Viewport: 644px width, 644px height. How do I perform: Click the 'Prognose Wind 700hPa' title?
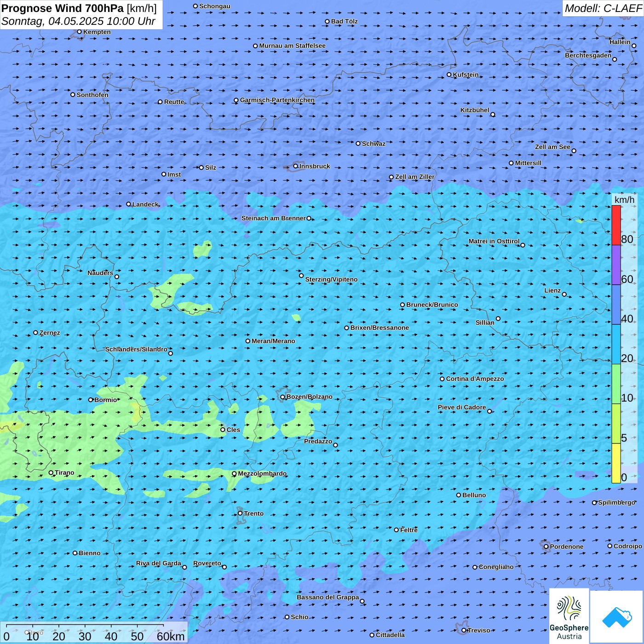63,8
